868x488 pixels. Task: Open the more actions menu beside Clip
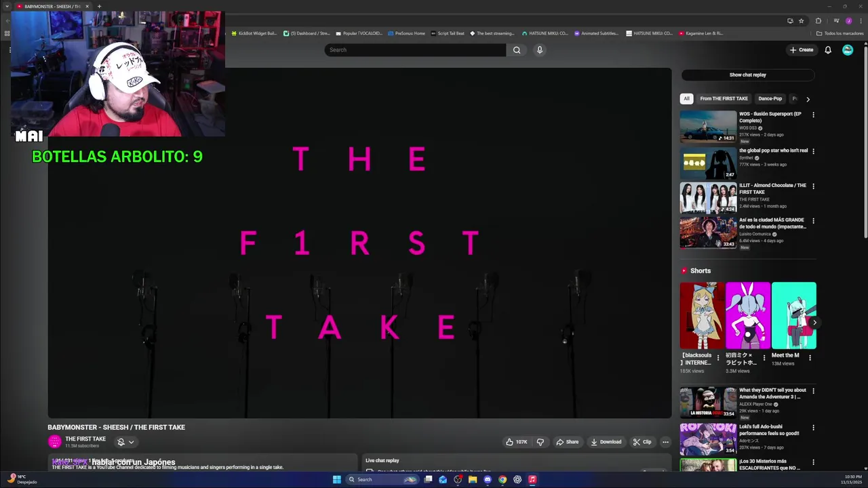coord(665,442)
